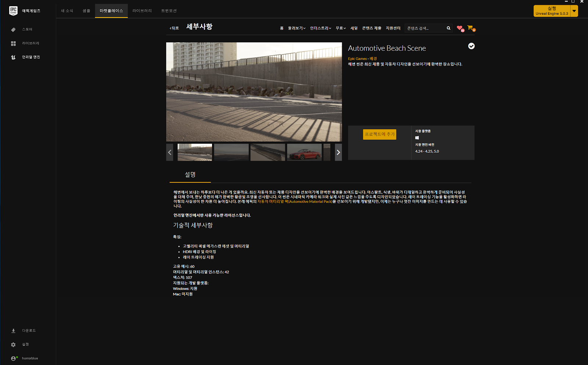Open the Automotive Material Pack link
Viewport: 588px width, 365px height.
[295, 202]
